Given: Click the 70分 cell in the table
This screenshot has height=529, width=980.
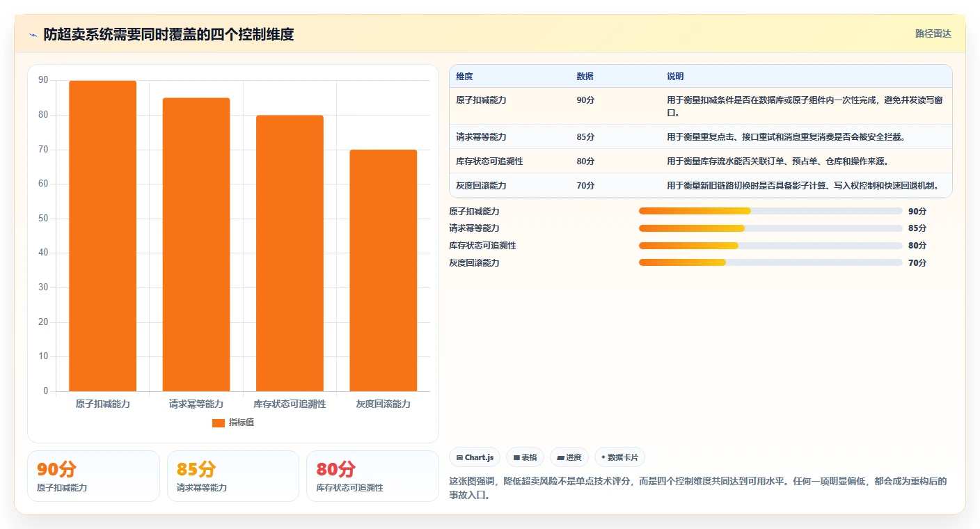Looking at the screenshot, I should click(585, 185).
